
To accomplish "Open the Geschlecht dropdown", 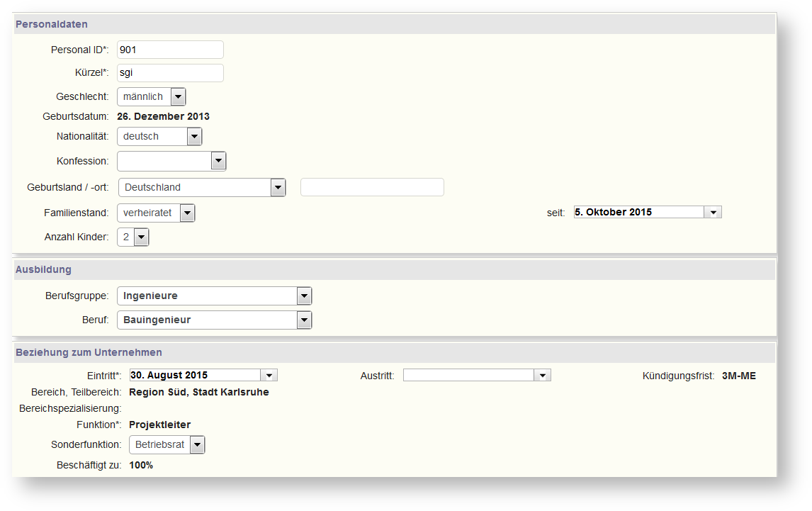I will (178, 96).
